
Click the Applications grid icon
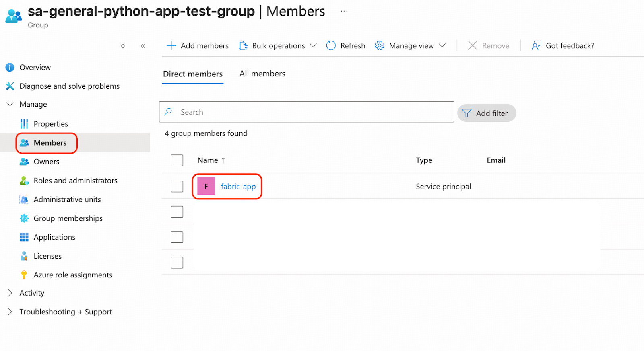pos(24,237)
